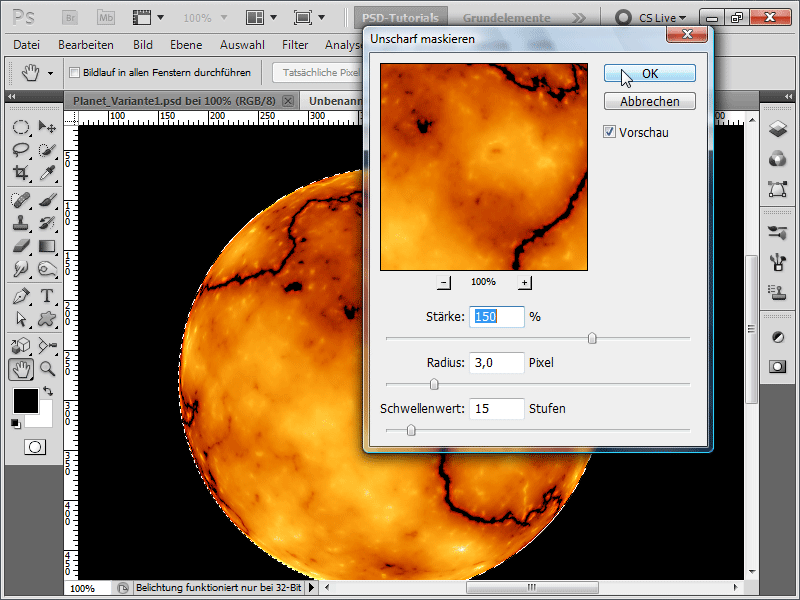Select the PSD-Tutorials workspace
Image resolution: width=800 pixels, height=600 pixels.
click(401, 18)
